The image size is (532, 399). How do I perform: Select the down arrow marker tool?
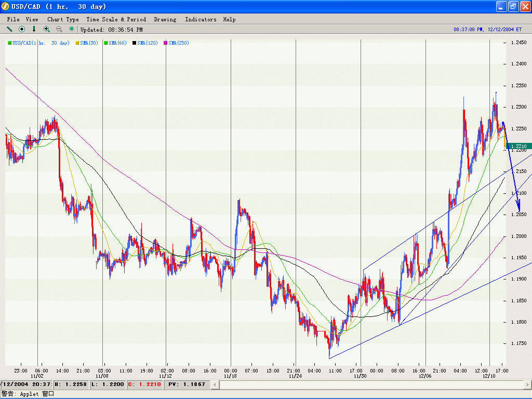pyautogui.click(x=34, y=29)
